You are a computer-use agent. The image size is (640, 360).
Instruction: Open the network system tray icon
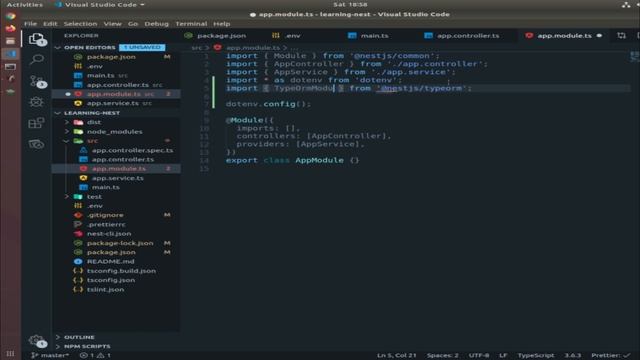626,4
